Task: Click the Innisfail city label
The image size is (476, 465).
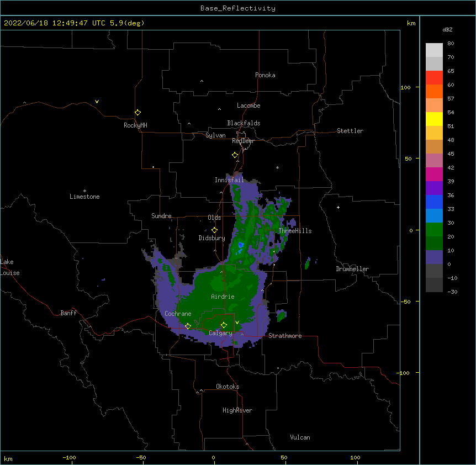Action: (229, 180)
